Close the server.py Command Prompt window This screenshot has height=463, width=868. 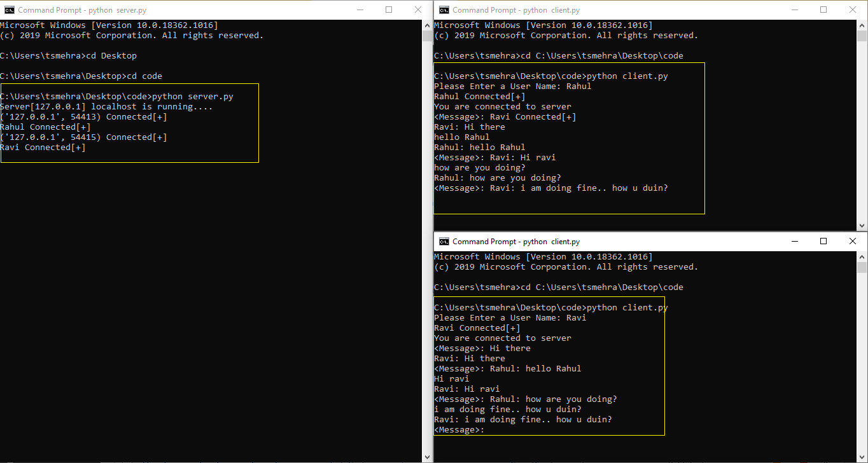(418, 10)
